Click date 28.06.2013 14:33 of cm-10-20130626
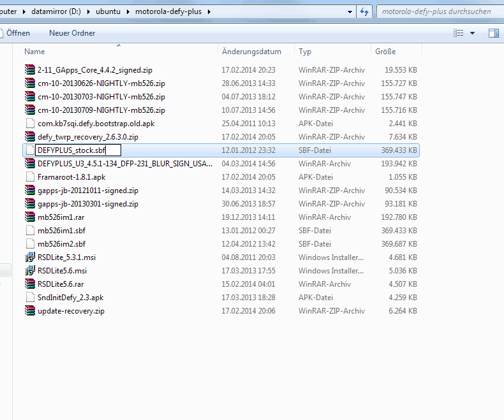Image resolution: width=504 pixels, height=420 pixels. point(248,83)
